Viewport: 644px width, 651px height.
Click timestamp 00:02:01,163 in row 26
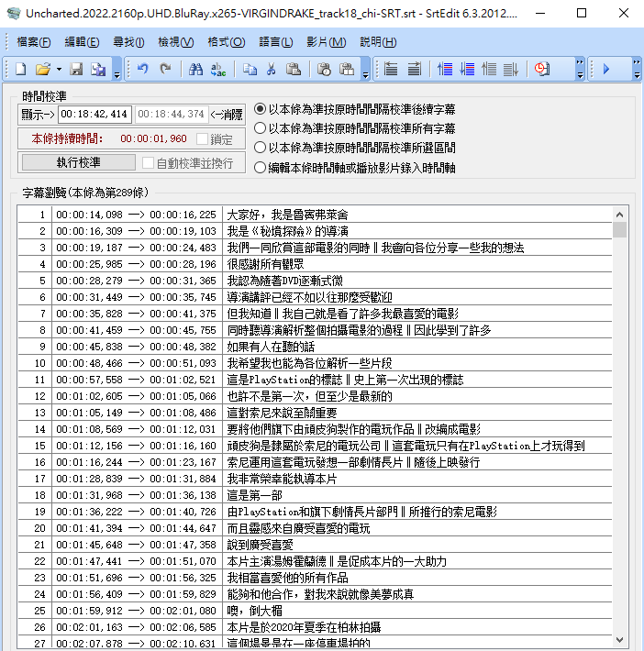(89, 627)
